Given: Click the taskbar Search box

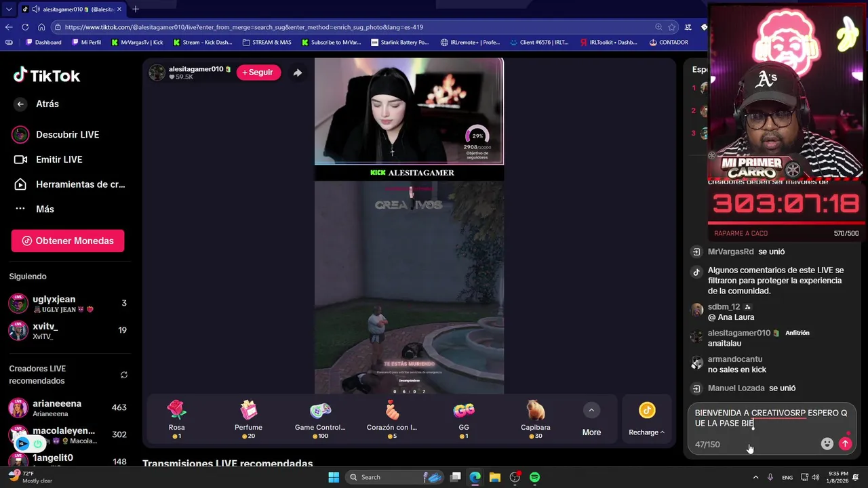Looking at the screenshot, I should click(x=395, y=477).
